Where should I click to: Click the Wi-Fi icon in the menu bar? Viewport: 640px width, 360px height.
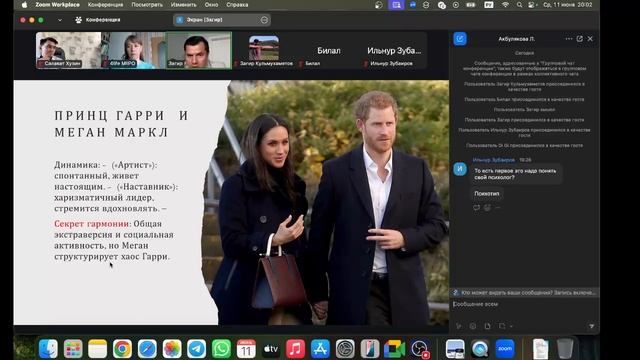tap(505, 5)
